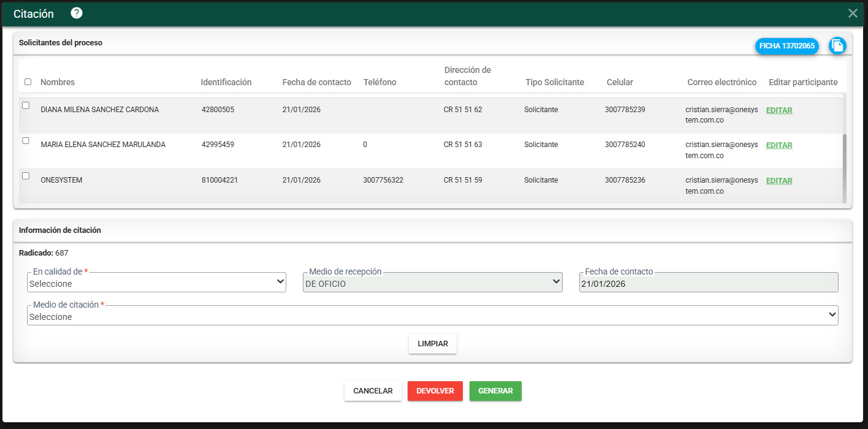This screenshot has height=429, width=868.
Task: Click the green GENERAR button
Action: [495, 391]
